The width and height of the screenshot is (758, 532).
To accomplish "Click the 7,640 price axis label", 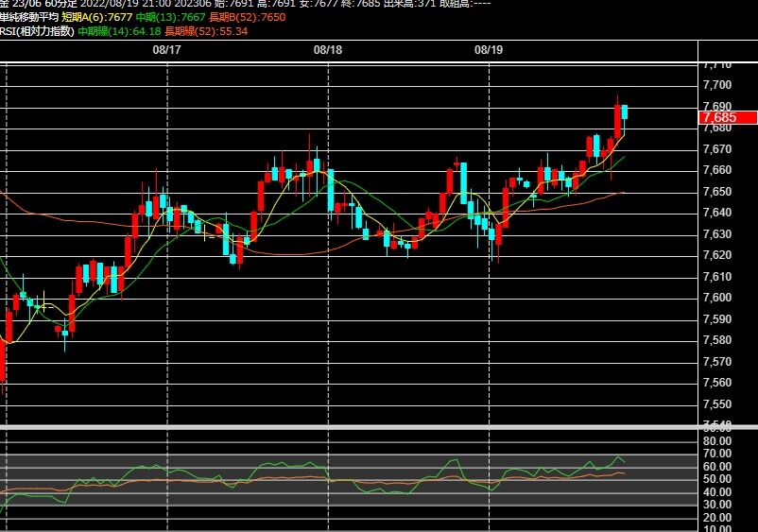I will click(717, 213).
